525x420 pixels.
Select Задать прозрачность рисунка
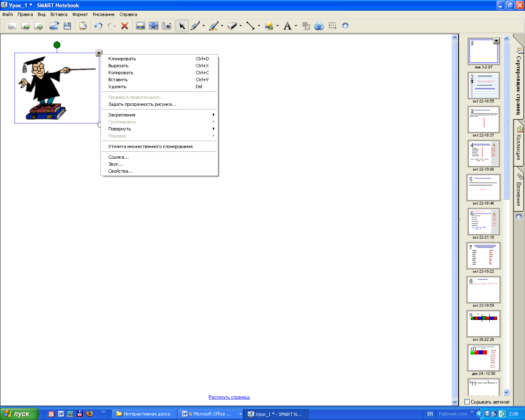click(159, 104)
